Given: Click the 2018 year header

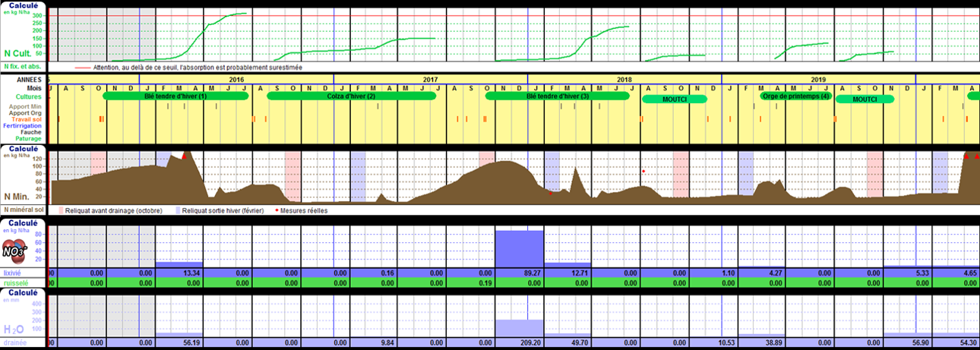Looking at the screenshot, I should click(x=624, y=79).
